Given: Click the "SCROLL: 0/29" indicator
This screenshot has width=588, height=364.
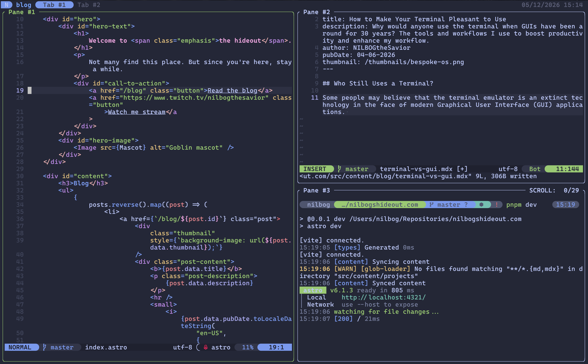Looking at the screenshot, I should point(554,190).
